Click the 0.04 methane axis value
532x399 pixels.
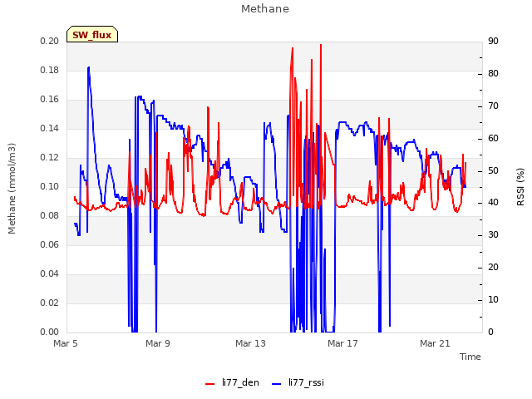coord(50,273)
